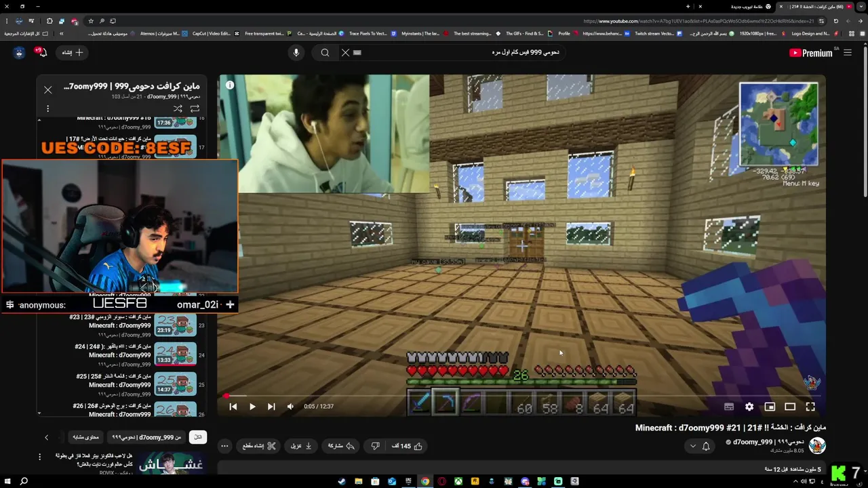
Task: Download the video
Action: (301, 446)
